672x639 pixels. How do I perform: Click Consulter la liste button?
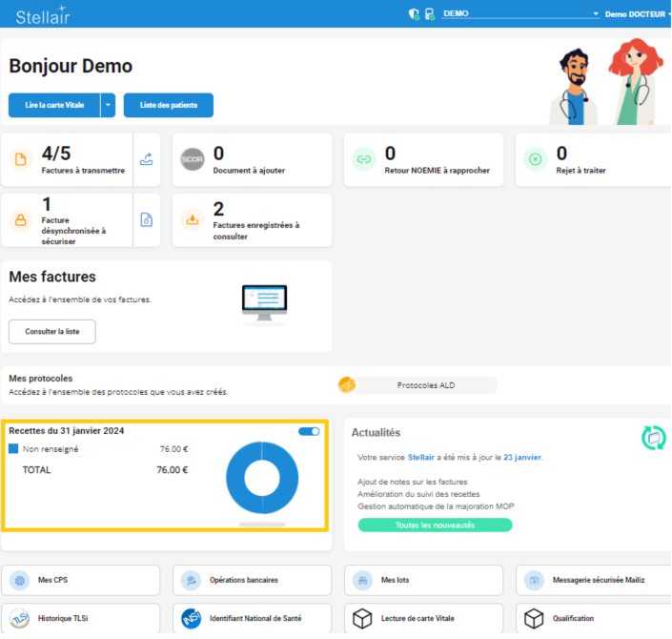52,332
